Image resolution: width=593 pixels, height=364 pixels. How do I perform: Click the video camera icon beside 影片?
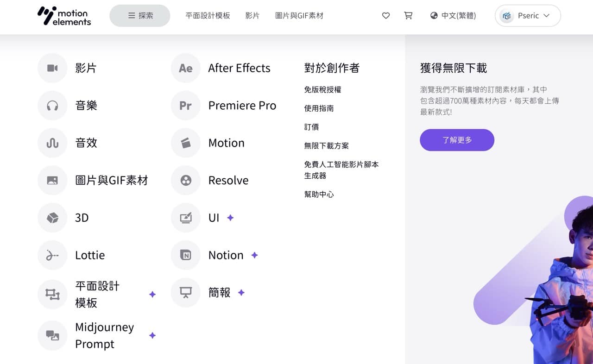click(x=52, y=68)
